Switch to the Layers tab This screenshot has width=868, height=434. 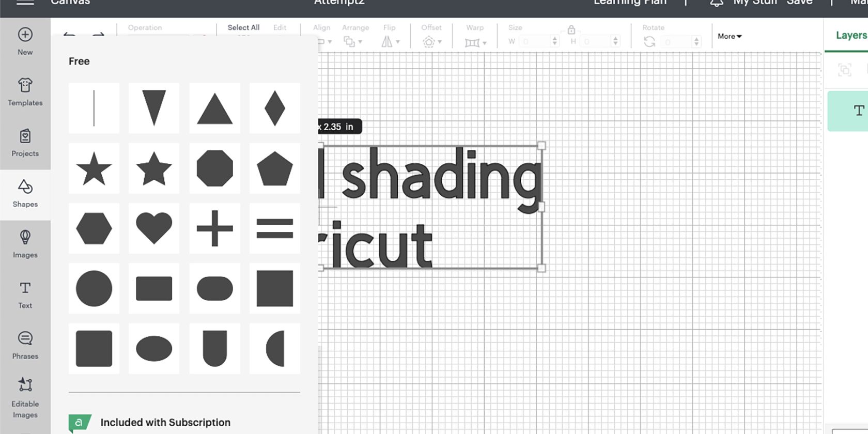coord(851,35)
